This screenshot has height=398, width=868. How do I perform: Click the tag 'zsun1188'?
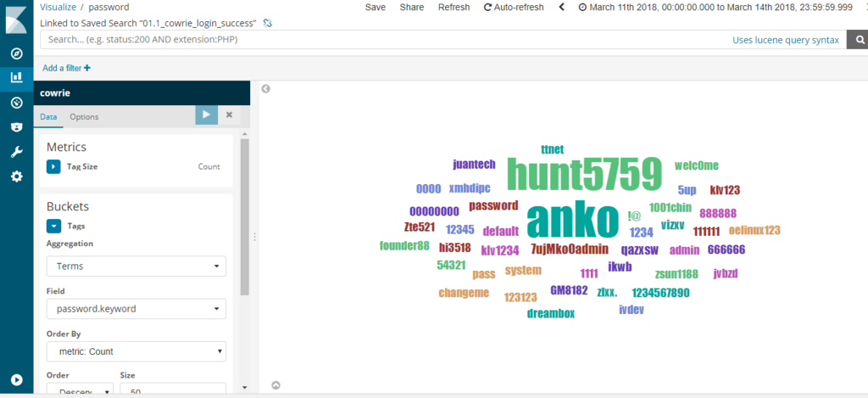pyautogui.click(x=676, y=274)
